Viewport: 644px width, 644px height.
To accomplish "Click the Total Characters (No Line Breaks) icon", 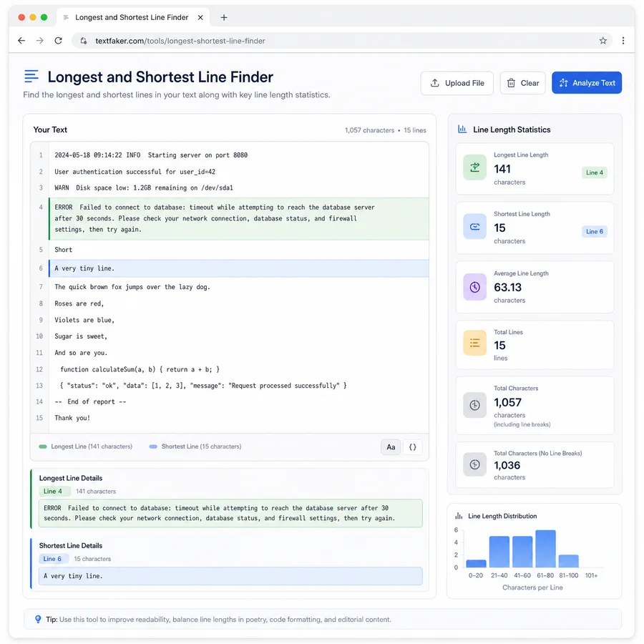I will [475, 464].
